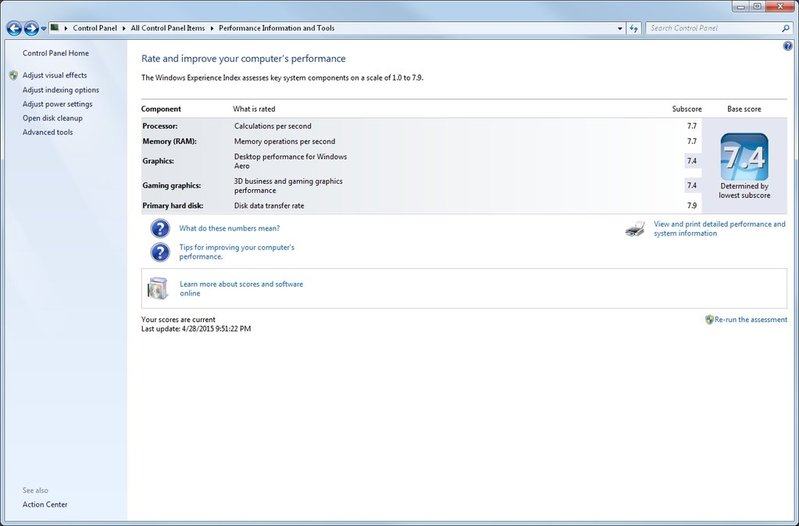Open Advanced tools
The width and height of the screenshot is (799, 526).
click(47, 132)
